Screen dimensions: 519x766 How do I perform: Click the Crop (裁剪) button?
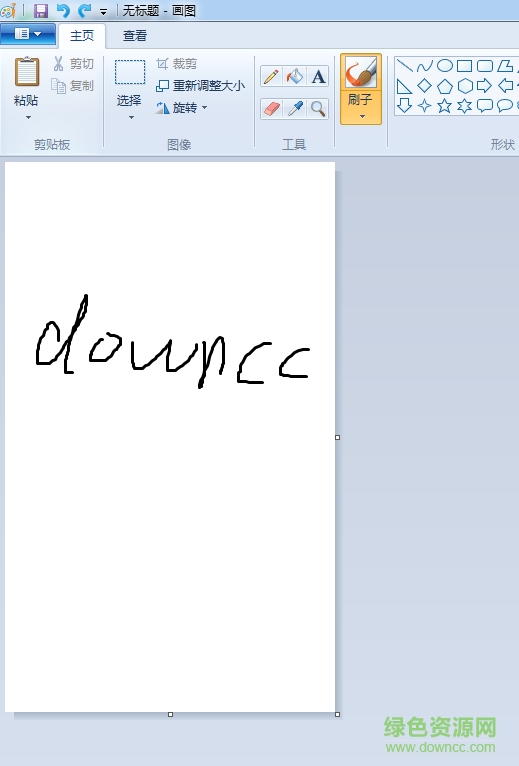click(x=176, y=64)
